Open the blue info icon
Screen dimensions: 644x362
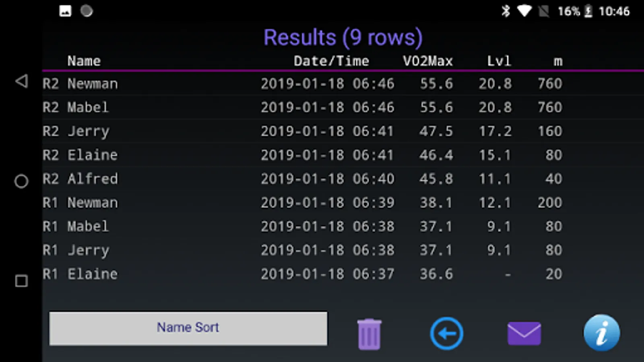click(x=601, y=333)
